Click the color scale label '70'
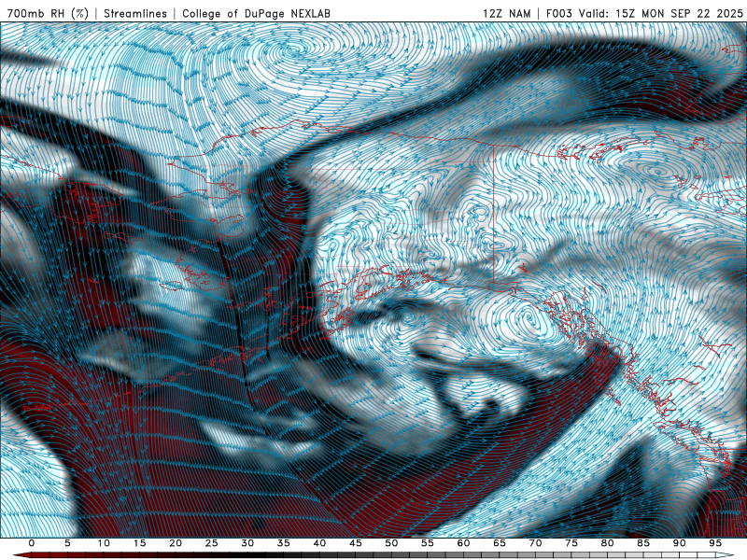This screenshot has width=747, height=560. pyautogui.click(x=535, y=543)
